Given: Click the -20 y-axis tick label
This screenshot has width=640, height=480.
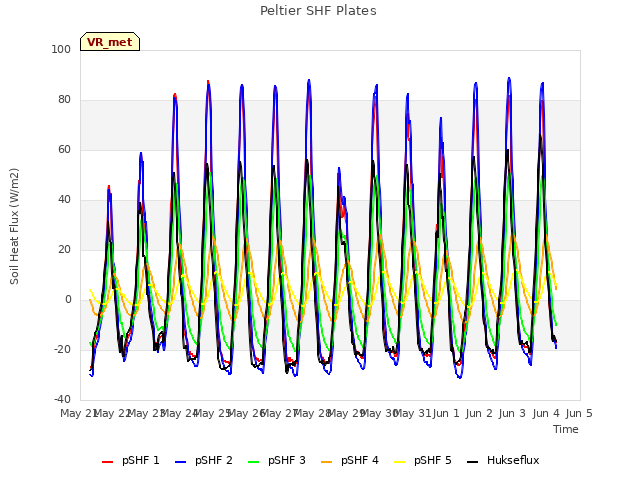Looking at the screenshot, I should click(62, 349).
